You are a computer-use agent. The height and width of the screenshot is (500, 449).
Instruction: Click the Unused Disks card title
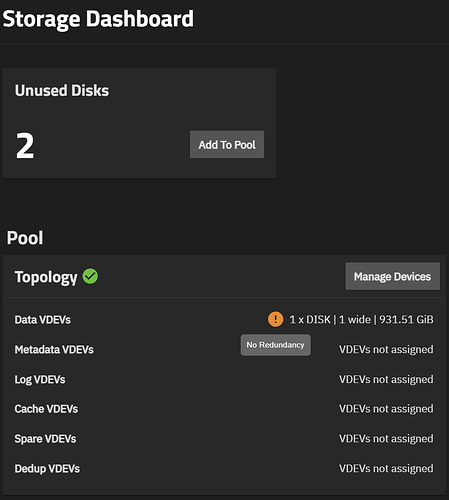[62, 91]
